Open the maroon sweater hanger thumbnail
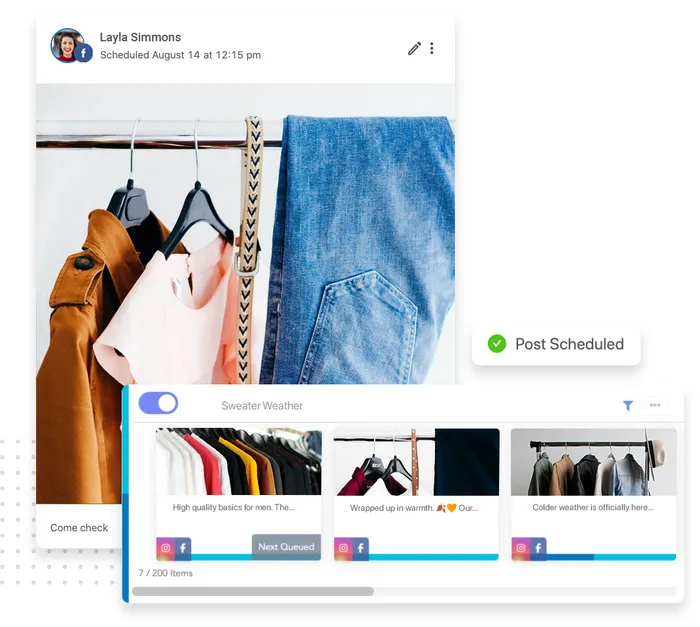700x627 pixels. coord(416,462)
